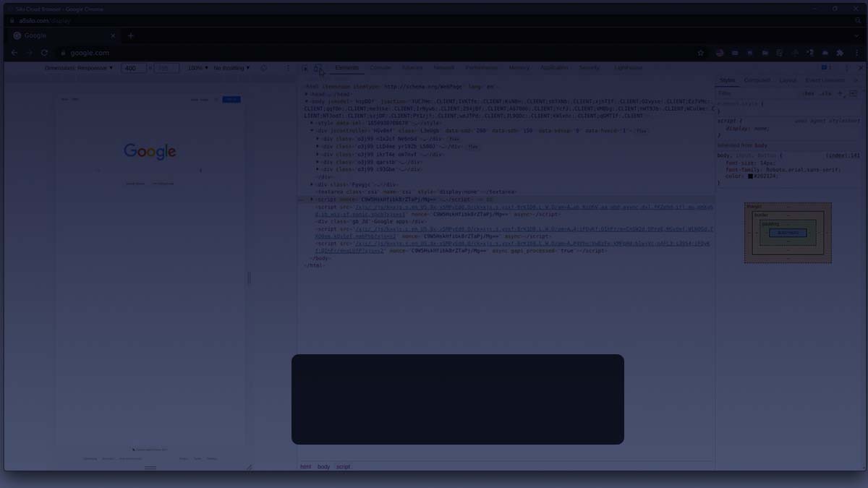Expand the div class Fgvgjc node
This screenshot has width=868, height=488.
312,184
